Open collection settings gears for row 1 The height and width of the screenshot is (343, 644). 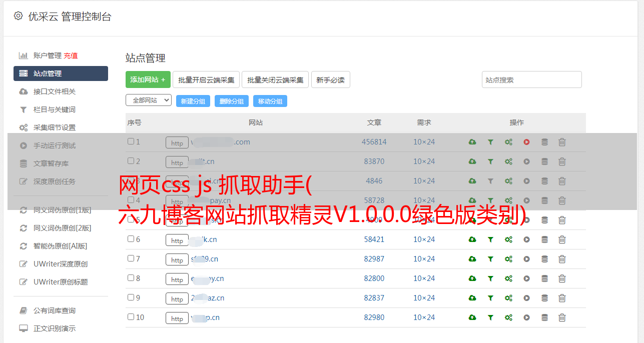point(508,142)
